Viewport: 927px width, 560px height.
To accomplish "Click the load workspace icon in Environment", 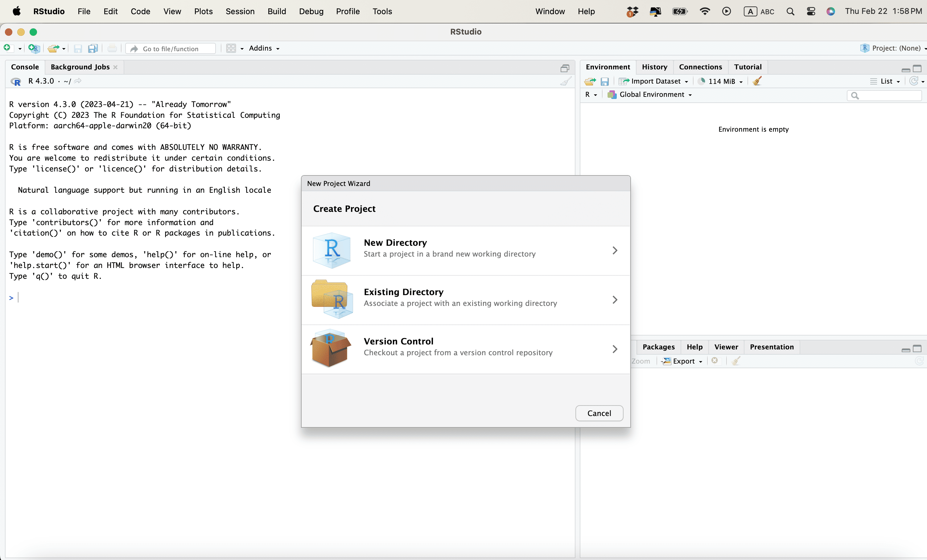I will point(590,81).
